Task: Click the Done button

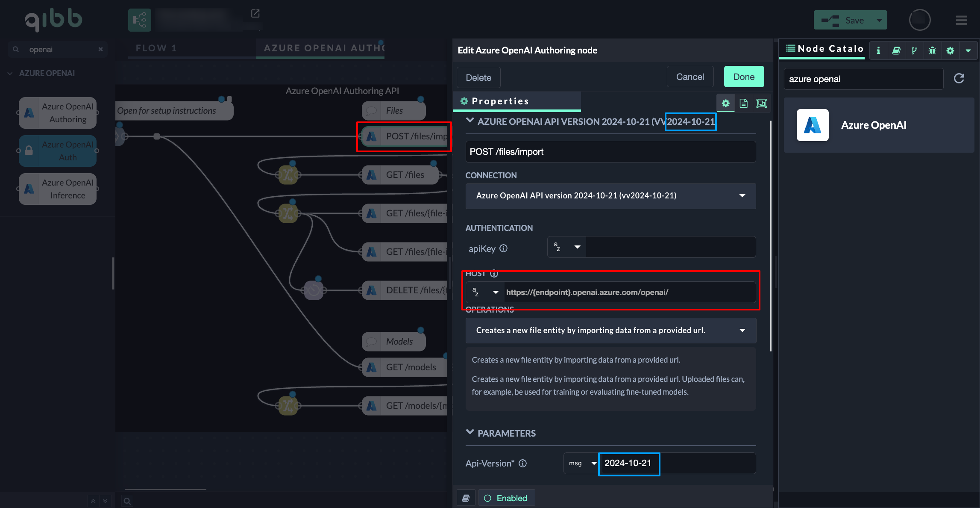Action: click(x=744, y=77)
